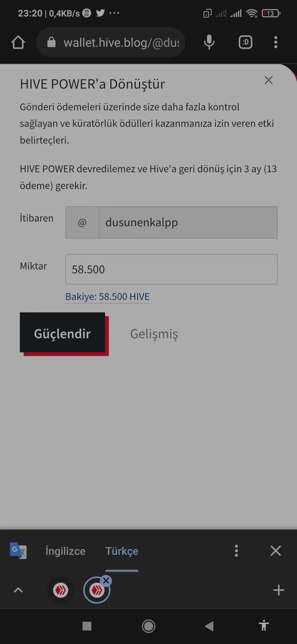Close the selected Hive tab
Image resolution: width=297 pixels, height=644 pixels.
point(106,581)
